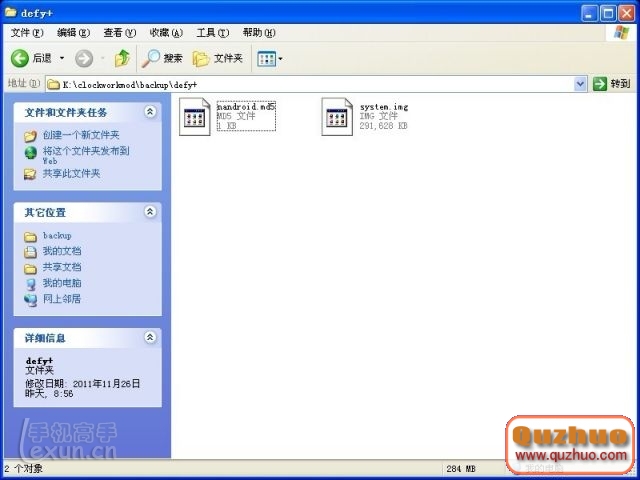640x480 pixels.
Task: Open the Back history dropdown arrow
Action: click(62, 58)
